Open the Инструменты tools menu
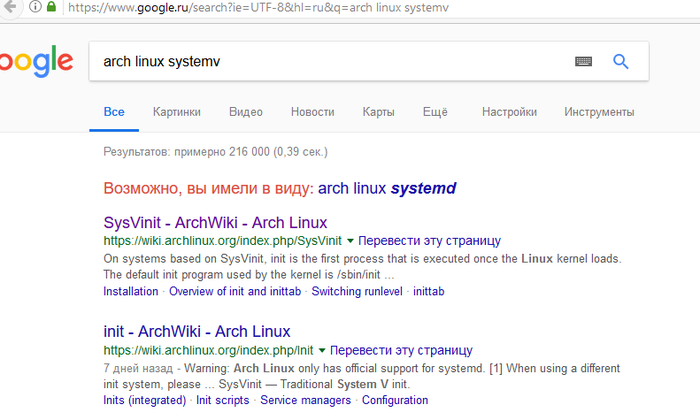This screenshot has width=700, height=420. coord(599,112)
